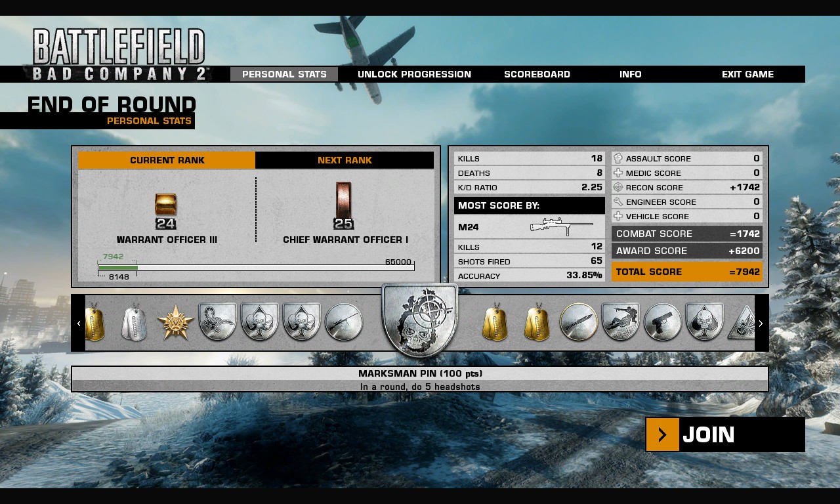Choose the scorpion pin award
840x504 pixels.
217,322
